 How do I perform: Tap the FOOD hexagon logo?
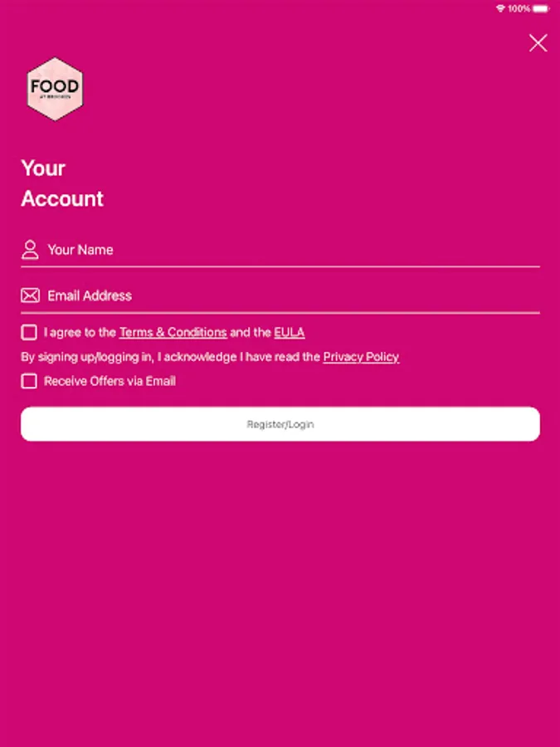pyautogui.click(x=55, y=89)
